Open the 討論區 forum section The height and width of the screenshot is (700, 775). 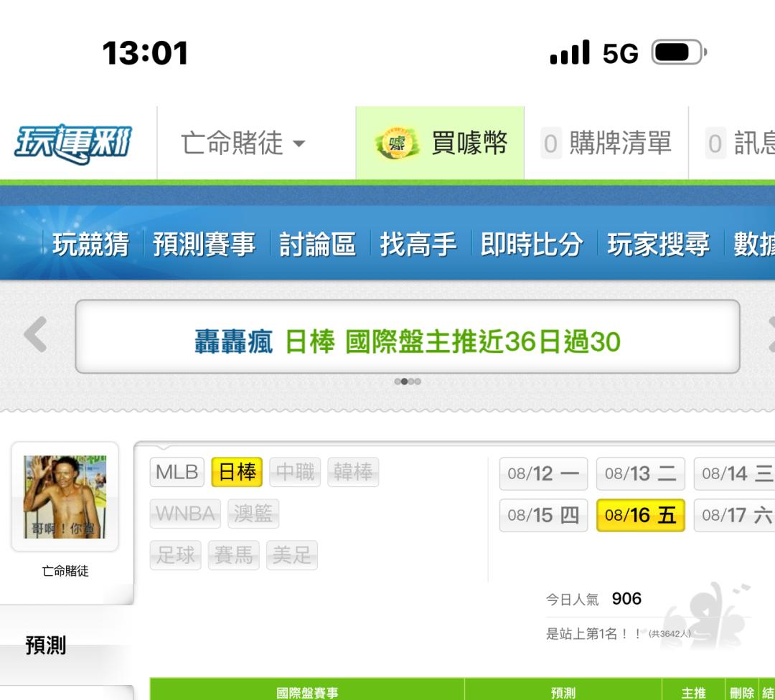click(x=317, y=244)
